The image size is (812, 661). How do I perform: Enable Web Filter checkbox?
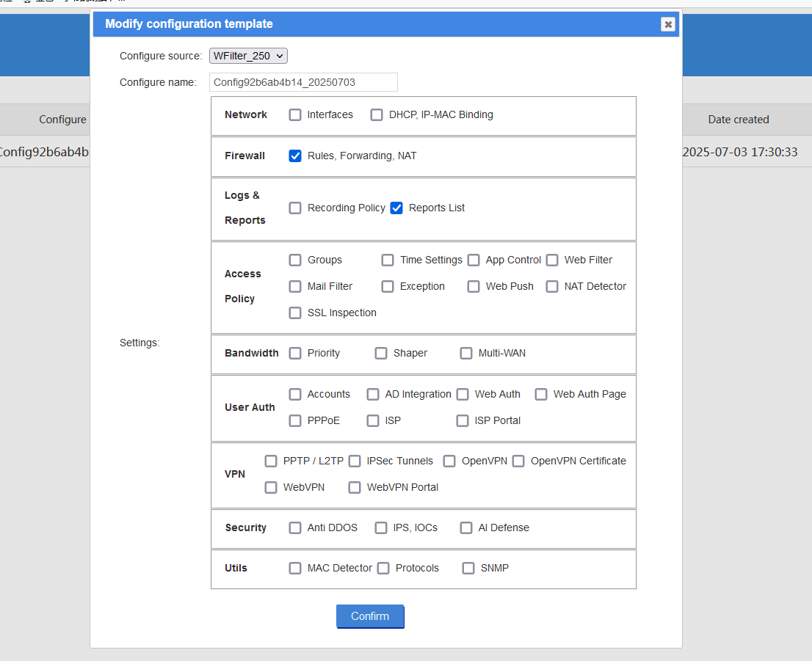(553, 260)
